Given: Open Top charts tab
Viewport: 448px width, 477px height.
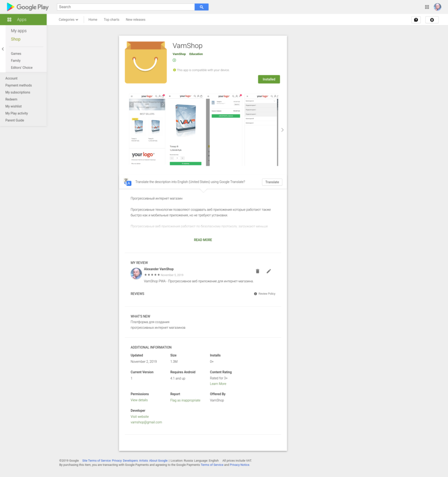Looking at the screenshot, I should [x=111, y=20].
